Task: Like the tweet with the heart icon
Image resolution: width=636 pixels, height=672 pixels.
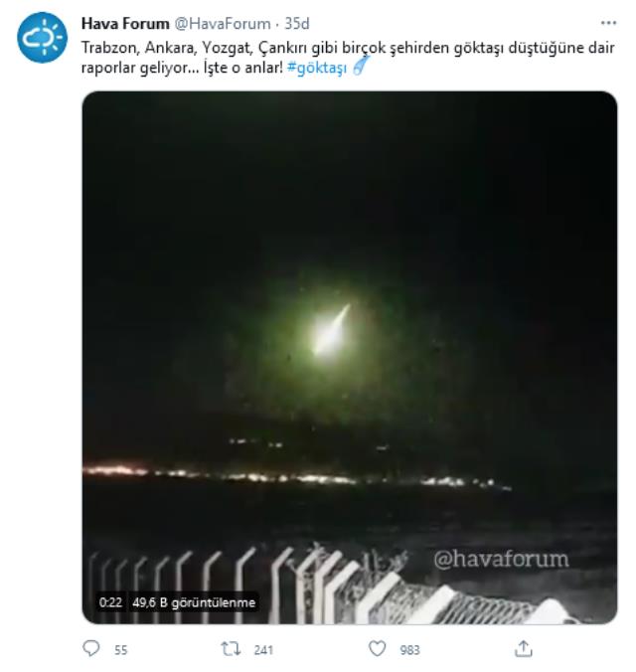Action: tap(378, 648)
